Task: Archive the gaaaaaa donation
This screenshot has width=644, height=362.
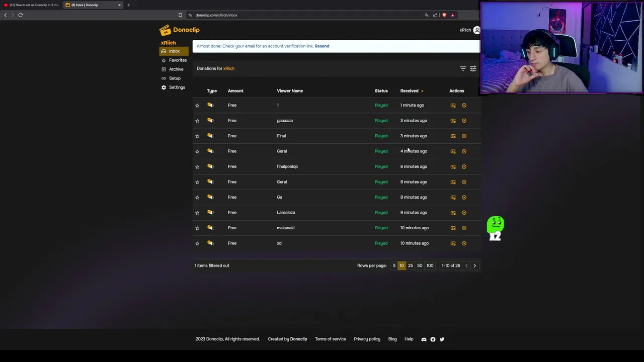Action: (x=453, y=121)
